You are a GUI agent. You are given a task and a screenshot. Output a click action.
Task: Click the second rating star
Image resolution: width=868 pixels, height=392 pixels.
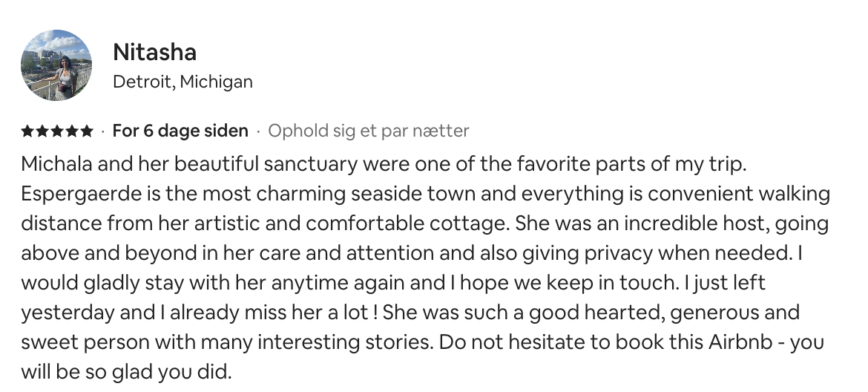click(42, 131)
